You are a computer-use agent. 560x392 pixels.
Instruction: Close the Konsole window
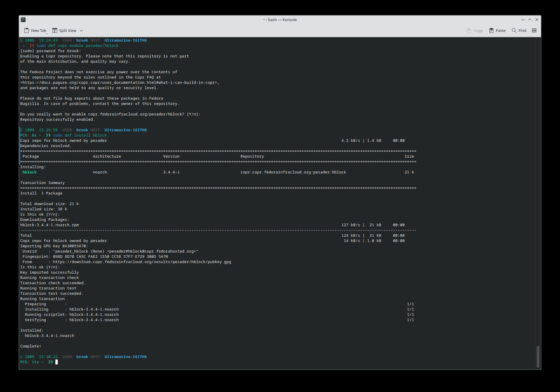537,20
